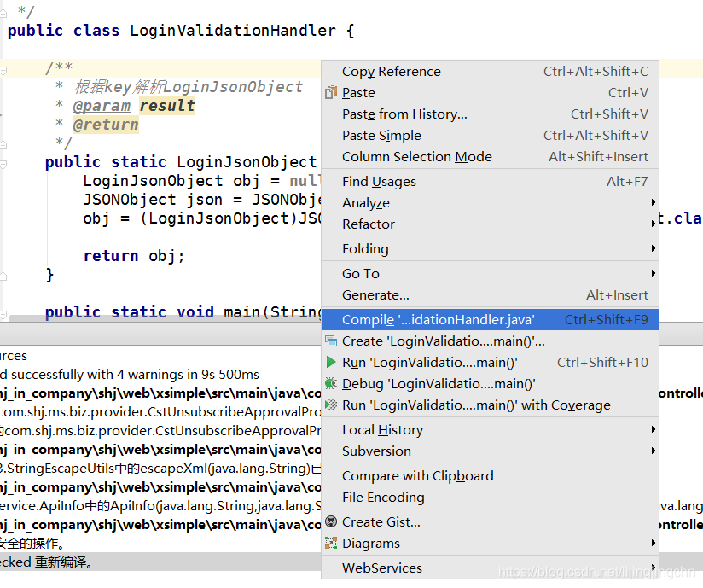Click the green Run arrow icon
The image size is (703, 588).
point(331,362)
